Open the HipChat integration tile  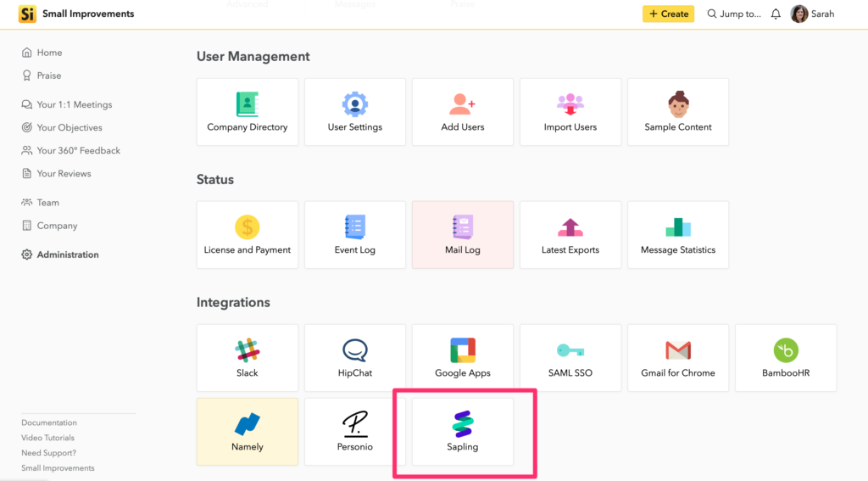point(355,358)
